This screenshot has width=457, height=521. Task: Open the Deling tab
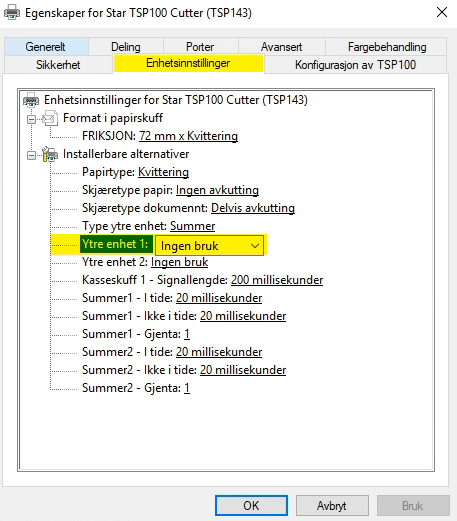pyautogui.click(x=126, y=47)
